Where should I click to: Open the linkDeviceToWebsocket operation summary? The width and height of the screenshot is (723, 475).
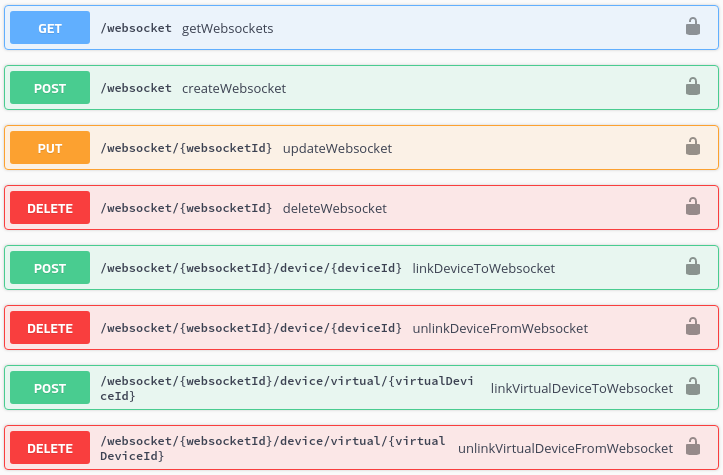(483, 268)
